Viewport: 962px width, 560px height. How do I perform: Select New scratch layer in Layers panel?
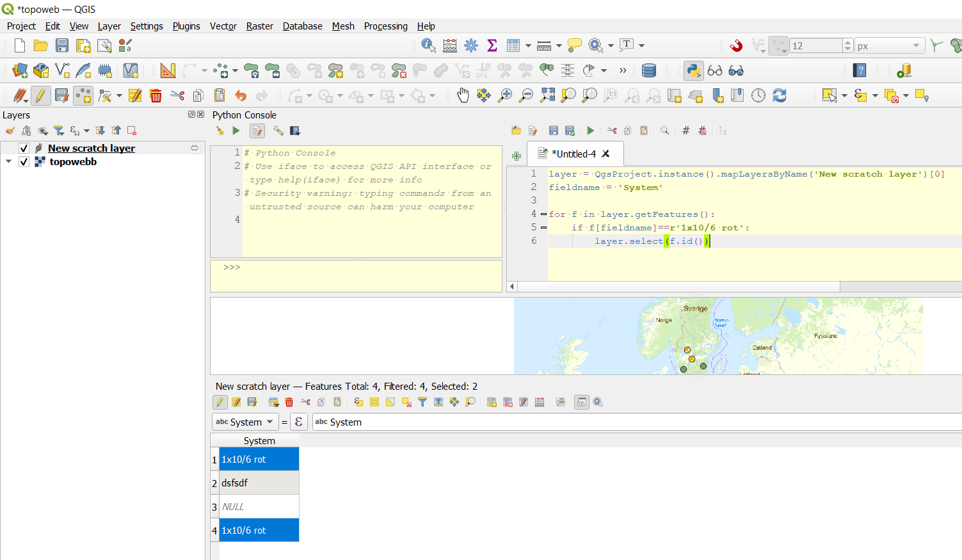(92, 148)
